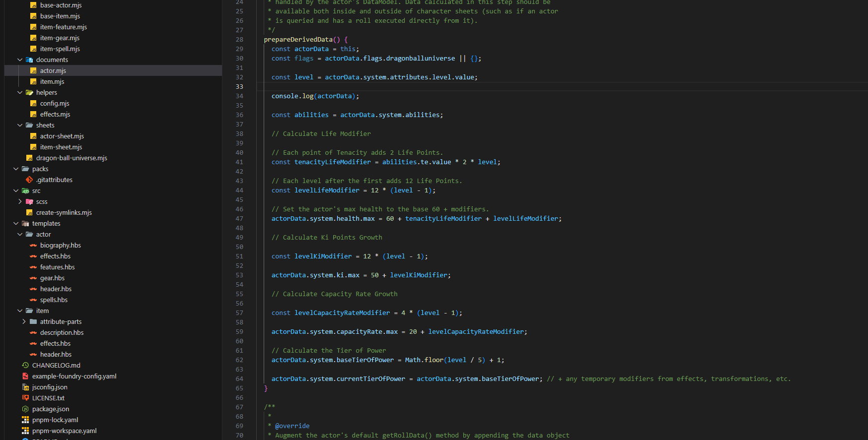Collapse the templates folder chevron
Image resolution: width=868 pixels, height=440 pixels.
16,223
